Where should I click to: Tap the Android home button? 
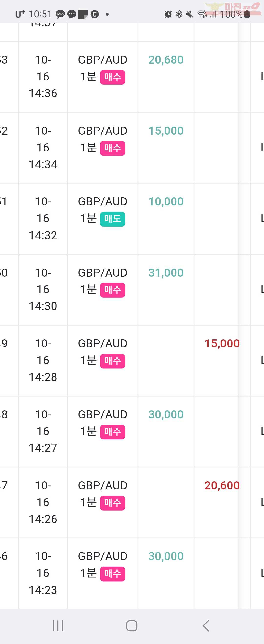[132, 626]
